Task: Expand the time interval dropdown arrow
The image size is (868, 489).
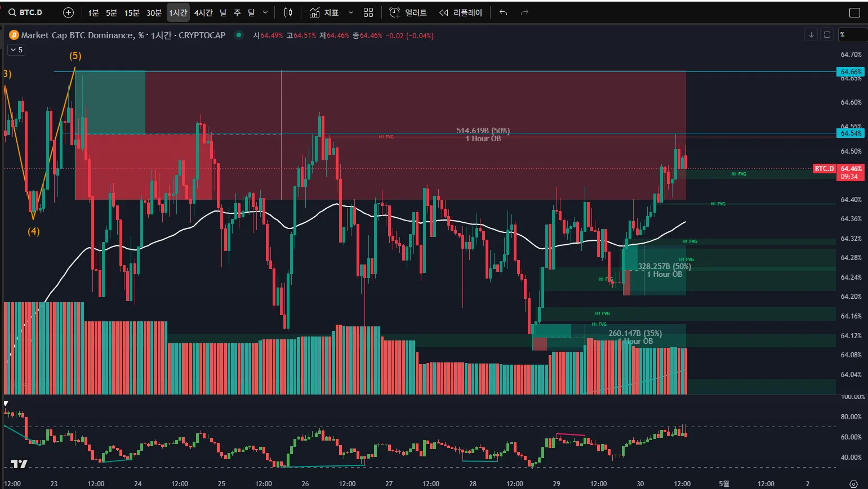Action: coord(265,12)
